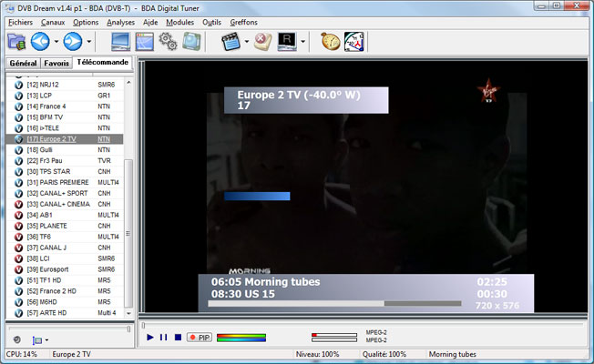Click the round icon below channel list

16,339
